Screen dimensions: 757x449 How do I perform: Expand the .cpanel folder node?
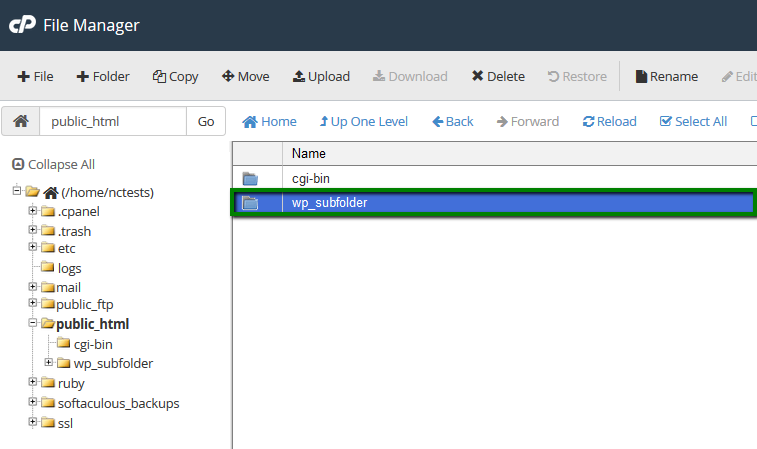pyautogui.click(x=33, y=211)
